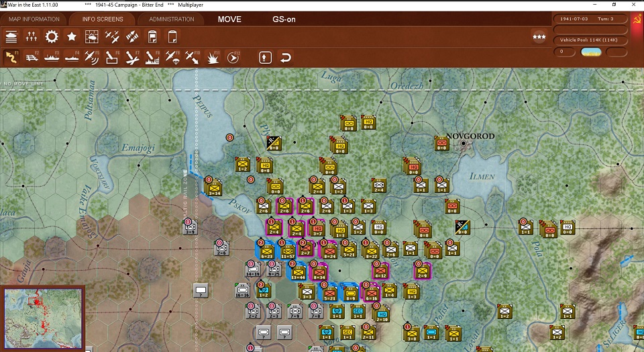The height and width of the screenshot is (352, 644).
Task: Select the German counter labeled 9=25
Action: tap(274, 269)
